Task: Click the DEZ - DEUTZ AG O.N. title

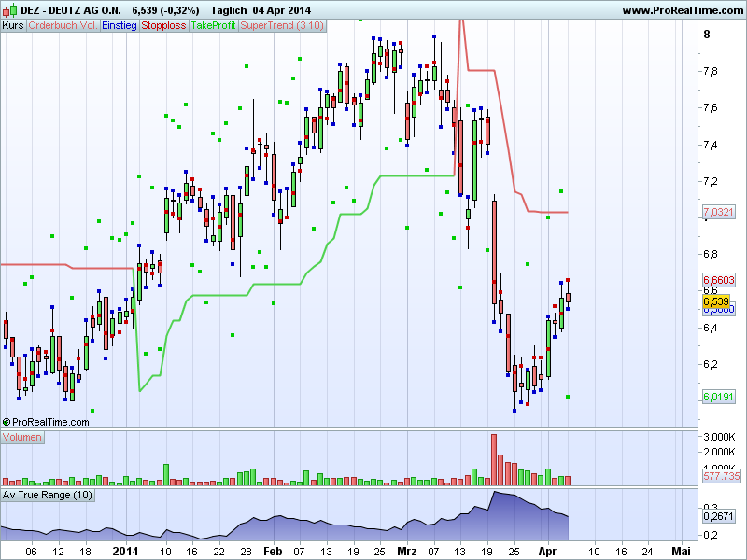Action: click(x=71, y=10)
